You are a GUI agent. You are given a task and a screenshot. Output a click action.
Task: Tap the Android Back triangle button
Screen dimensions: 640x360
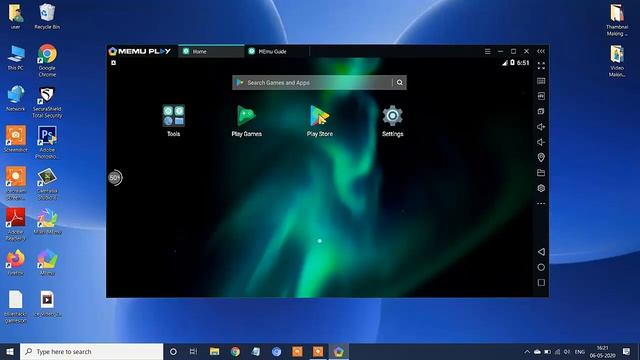tap(541, 252)
